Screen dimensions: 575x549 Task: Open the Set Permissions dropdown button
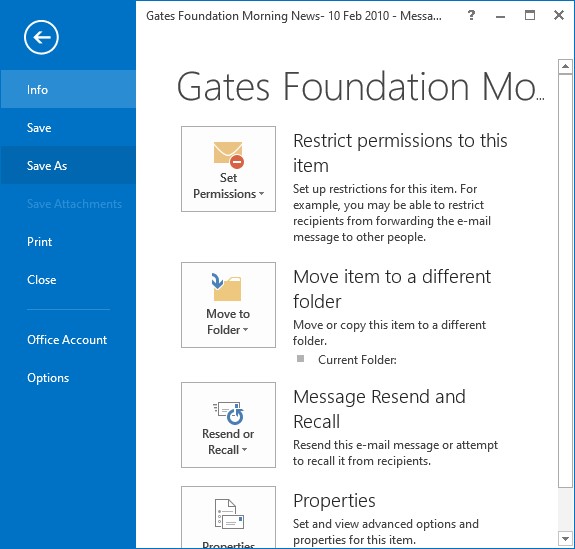pyautogui.click(x=228, y=169)
